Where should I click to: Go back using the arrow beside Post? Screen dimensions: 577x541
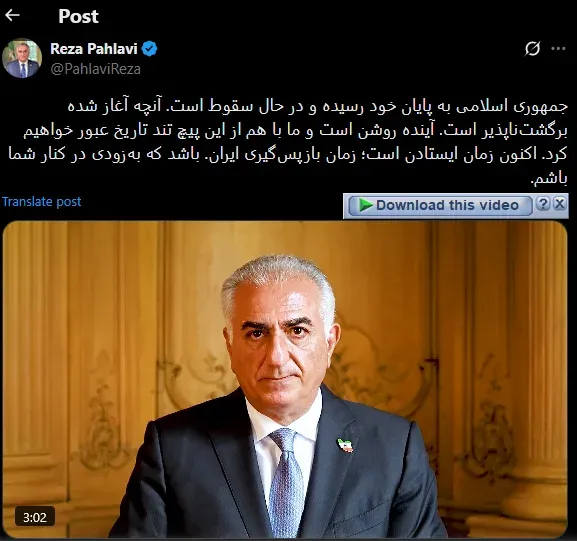[12, 15]
